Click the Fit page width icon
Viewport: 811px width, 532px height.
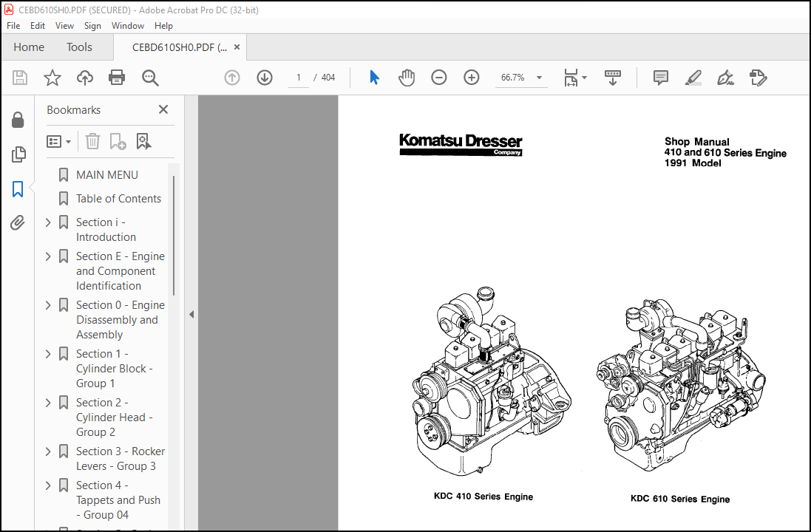coord(571,78)
